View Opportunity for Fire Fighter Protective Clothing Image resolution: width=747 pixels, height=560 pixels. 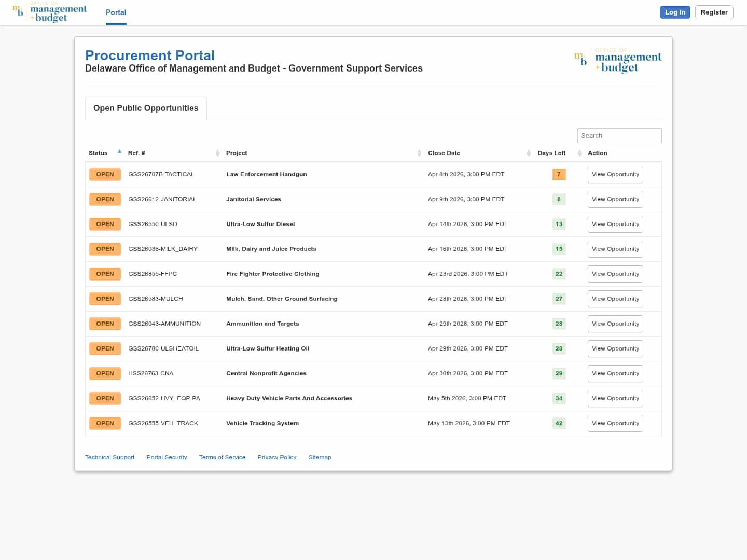[x=615, y=274]
